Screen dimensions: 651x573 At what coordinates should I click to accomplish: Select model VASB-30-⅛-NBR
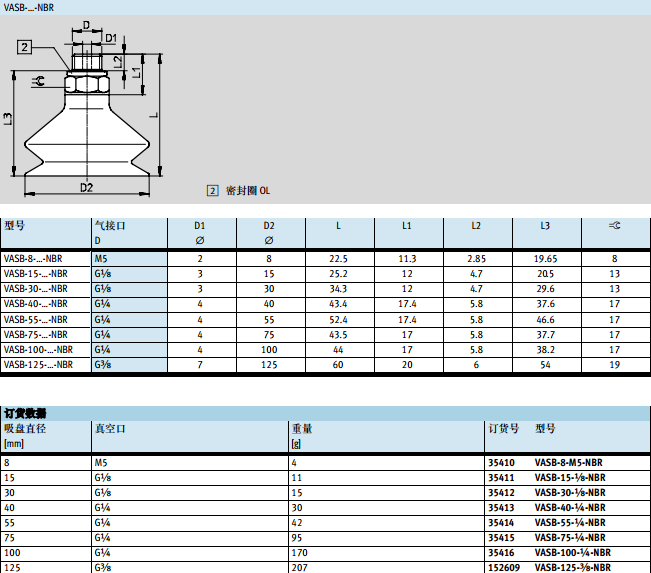(570, 492)
